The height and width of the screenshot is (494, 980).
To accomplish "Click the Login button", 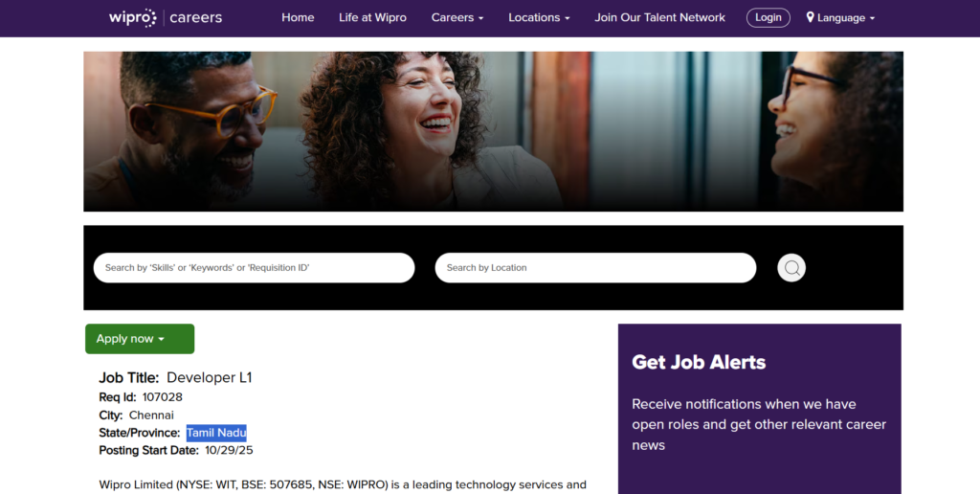I will (768, 17).
